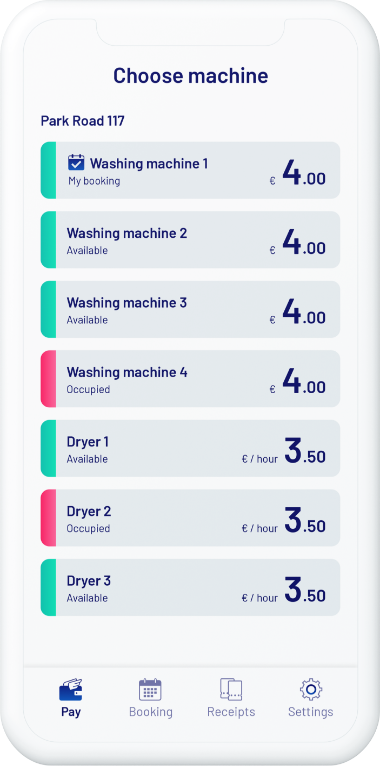Select the available Washing machine 2
Viewport: 380px width, 766px height.
(190, 239)
